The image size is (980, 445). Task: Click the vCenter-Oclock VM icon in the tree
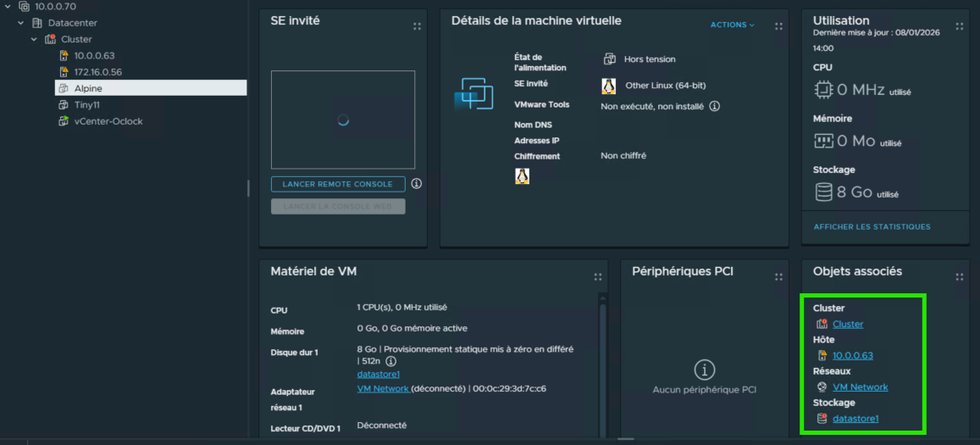click(x=63, y=121)
